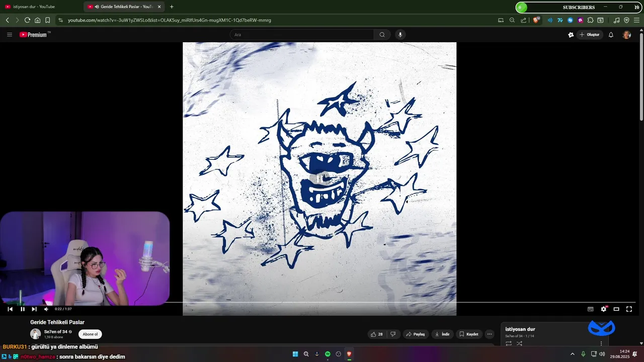Toggle playlist shuffle
Viewport: 644px width, 362px height.
[x=519, y=343]
